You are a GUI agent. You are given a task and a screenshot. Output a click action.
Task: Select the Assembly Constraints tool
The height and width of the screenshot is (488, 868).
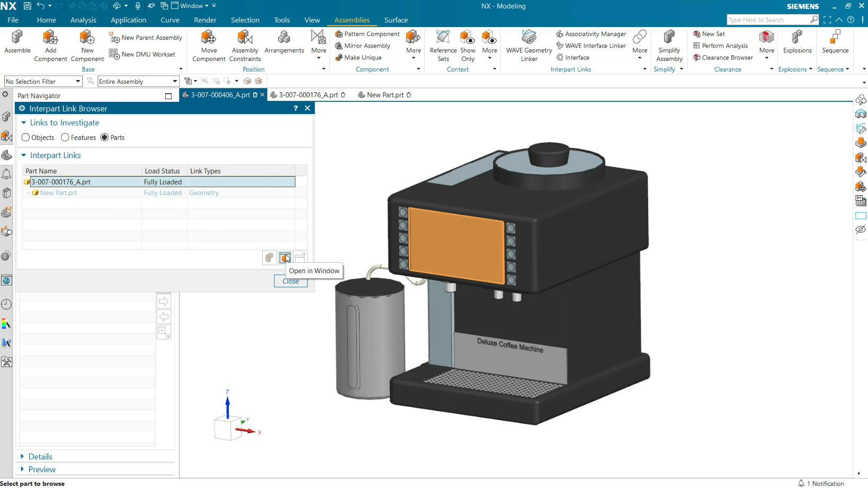(245, 45)
